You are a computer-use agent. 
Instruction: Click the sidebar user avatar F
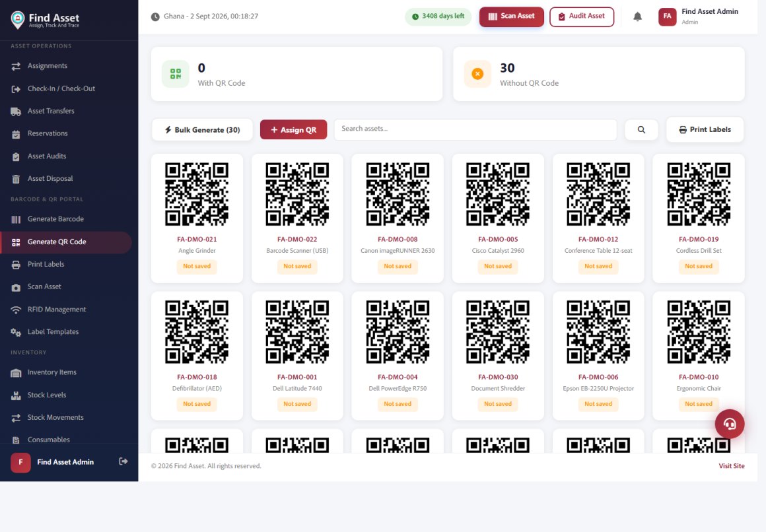(20, 462)
